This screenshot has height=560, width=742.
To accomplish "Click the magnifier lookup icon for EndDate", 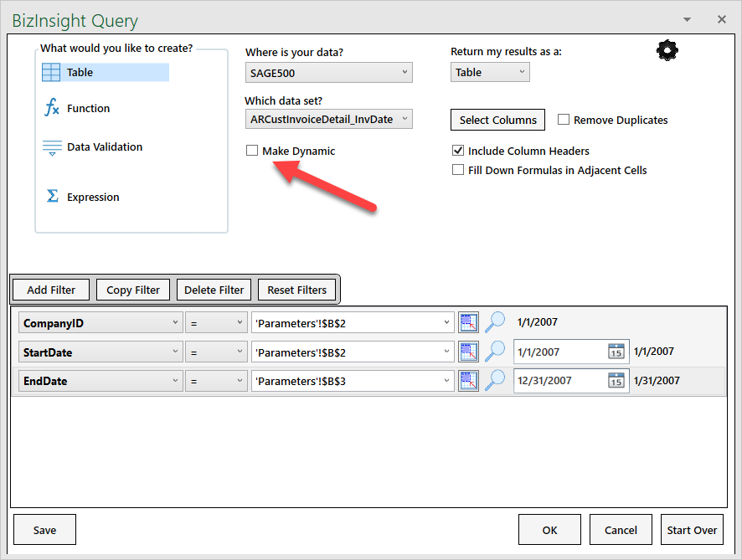I will 495,380.
